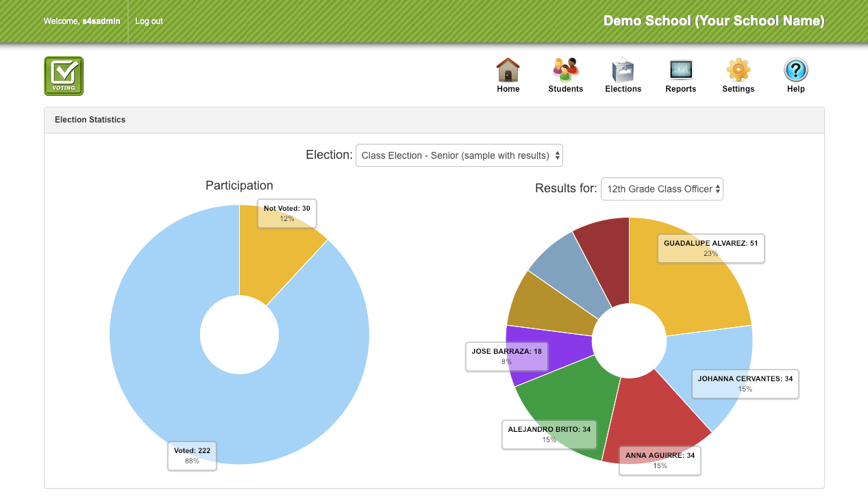The width and height of the screenshot is (868, 501).
Task: Click the Welcome s4sadmin text
Action: (x=82, y=21)
